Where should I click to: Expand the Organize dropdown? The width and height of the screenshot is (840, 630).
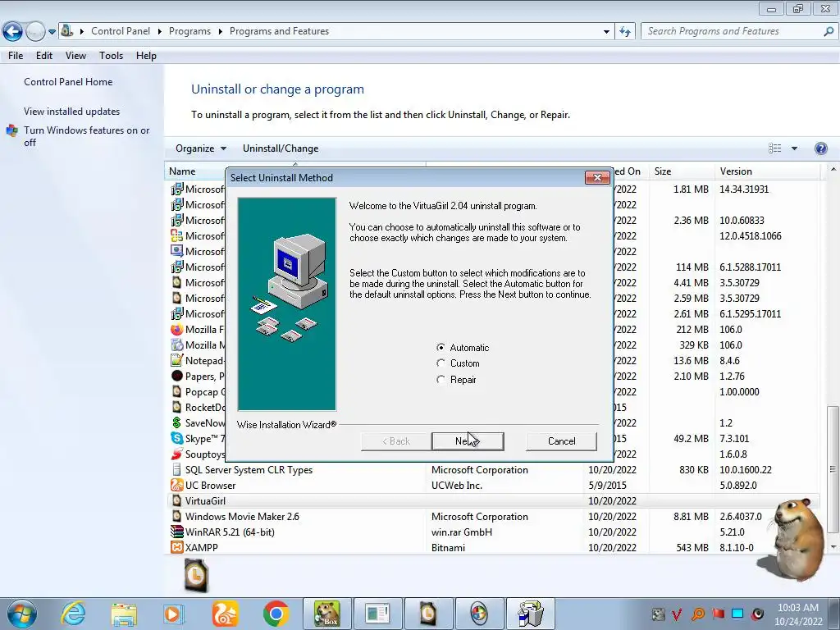[x=201, y=148]
